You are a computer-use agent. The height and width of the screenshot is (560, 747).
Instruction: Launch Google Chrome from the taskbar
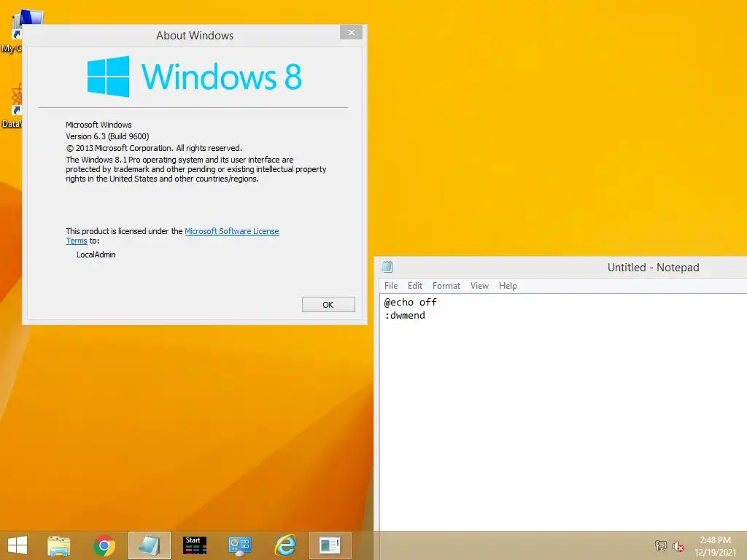coord(104,545)
